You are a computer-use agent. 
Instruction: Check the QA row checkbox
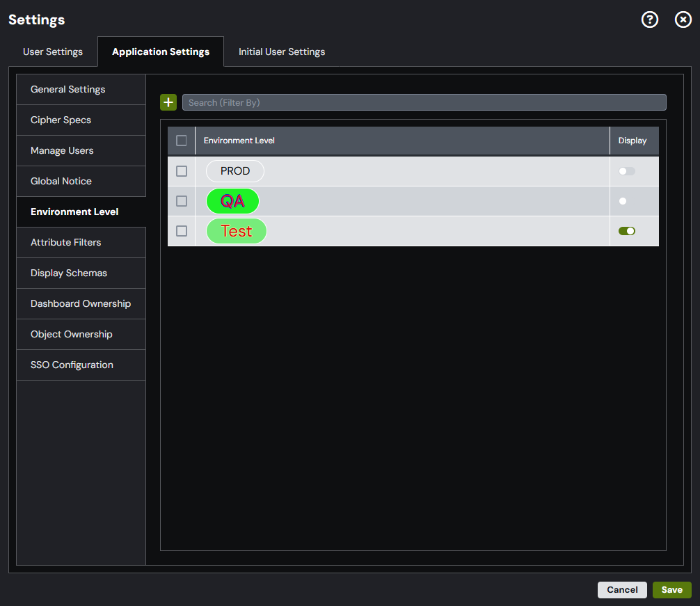tap(181, 201)
